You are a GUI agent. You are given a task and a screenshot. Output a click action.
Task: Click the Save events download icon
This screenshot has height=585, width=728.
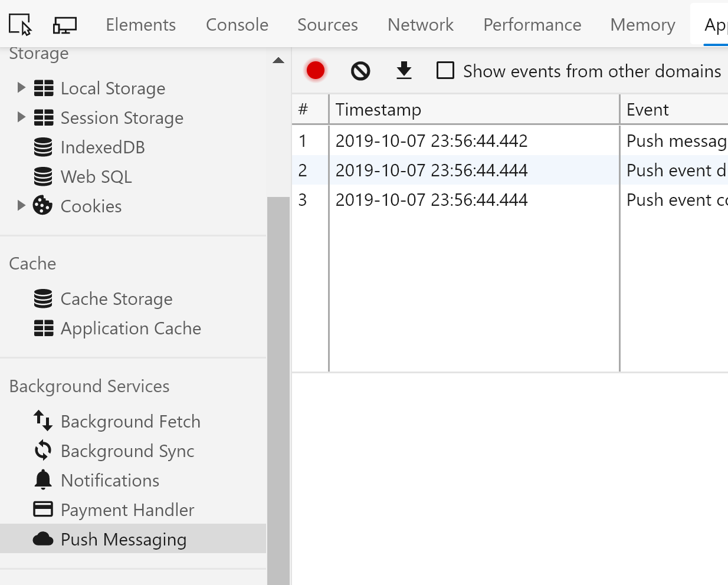click(404, 70)
